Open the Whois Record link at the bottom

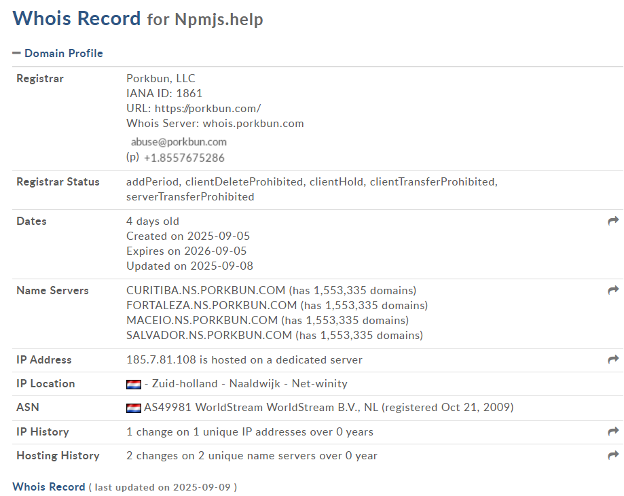click(49, 487)
